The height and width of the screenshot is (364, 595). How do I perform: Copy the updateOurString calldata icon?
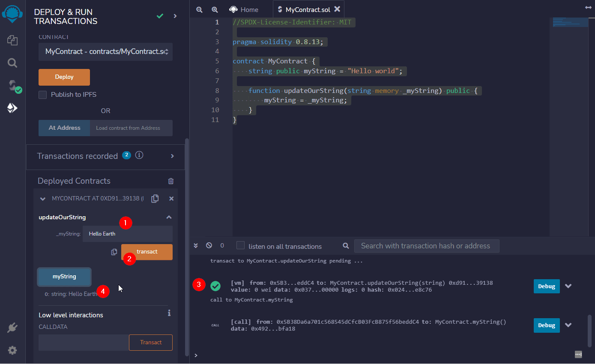point(114,252)
